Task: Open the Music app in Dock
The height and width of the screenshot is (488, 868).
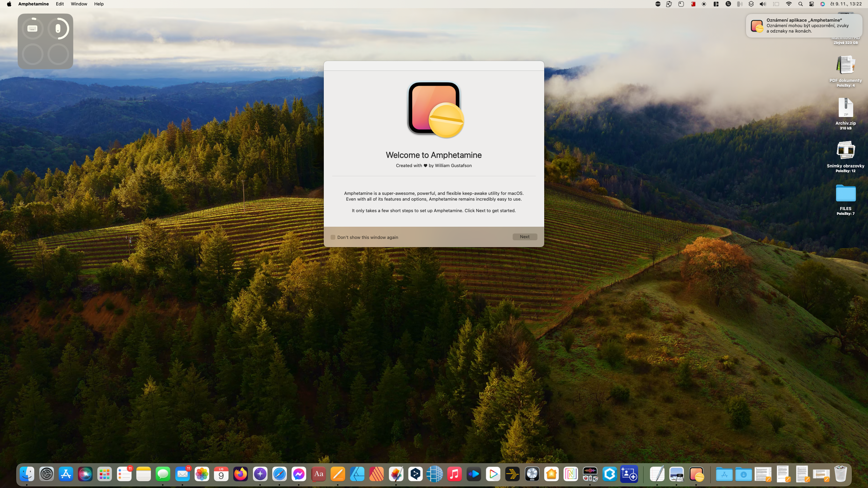Action: click(454, 474)
